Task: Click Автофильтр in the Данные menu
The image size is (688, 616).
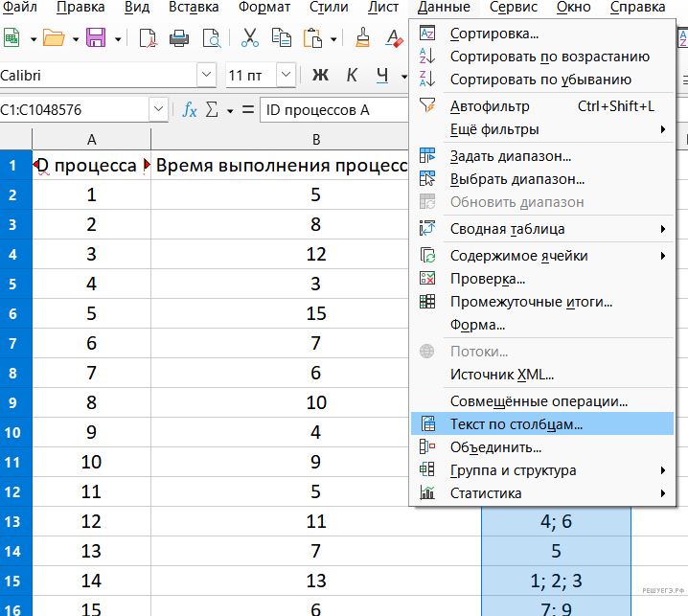Action: (490, 106)
